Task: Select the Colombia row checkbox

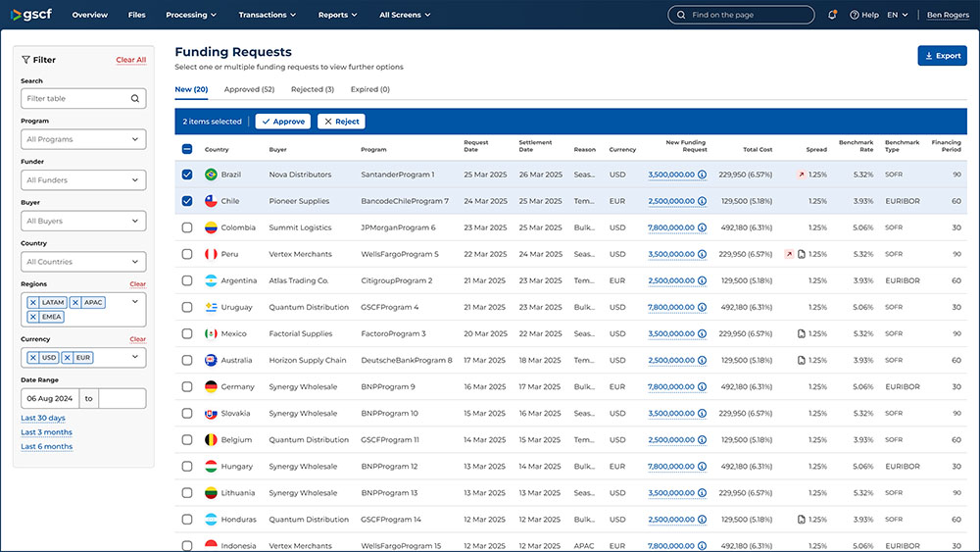Action: tap(187, 227)
